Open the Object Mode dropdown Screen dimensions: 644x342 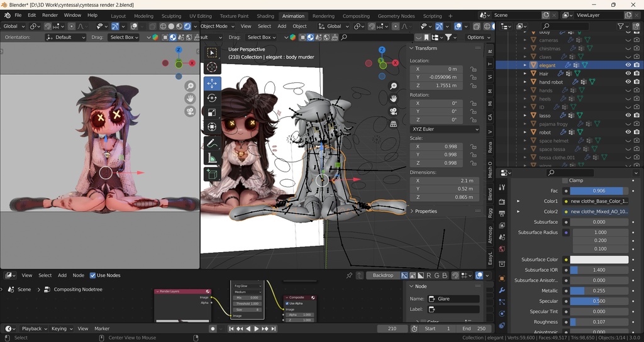click(218, 26)
